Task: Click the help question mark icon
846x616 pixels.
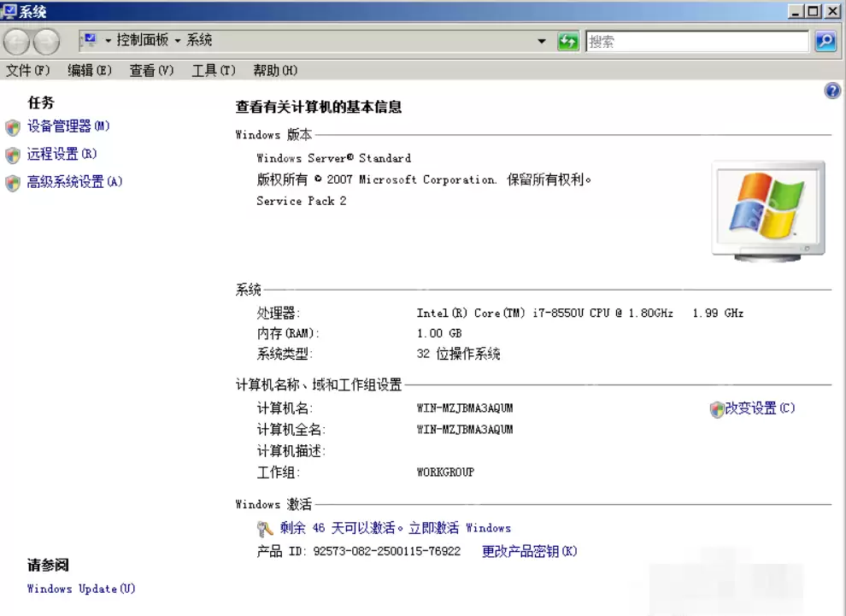Action: tap(832, 90)
